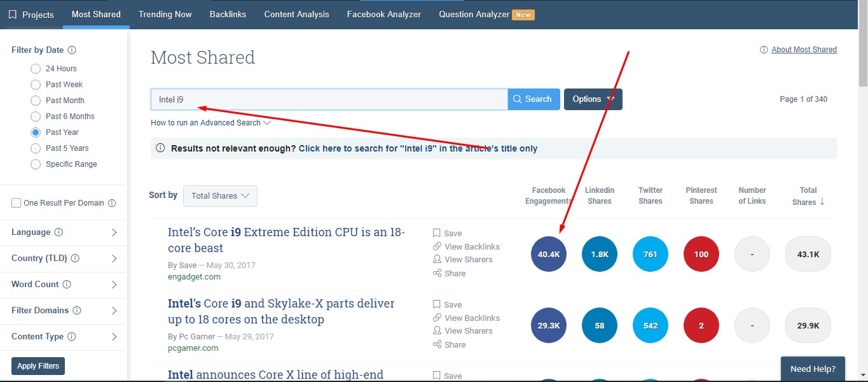The width and height of the screenshot is (868, 382).
Task: Click the Content Type info icon
Action: pos(72,337)
